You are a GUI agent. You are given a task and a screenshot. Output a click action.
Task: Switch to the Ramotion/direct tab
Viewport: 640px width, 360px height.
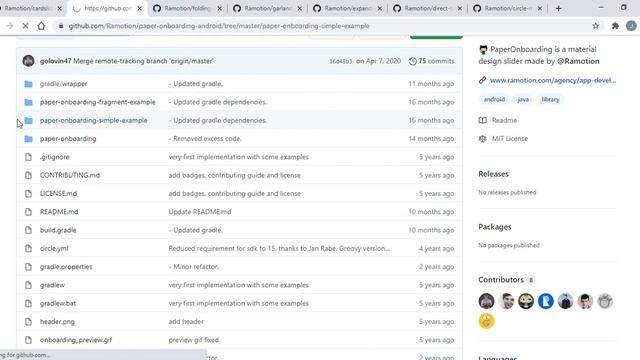pos(428,8)
